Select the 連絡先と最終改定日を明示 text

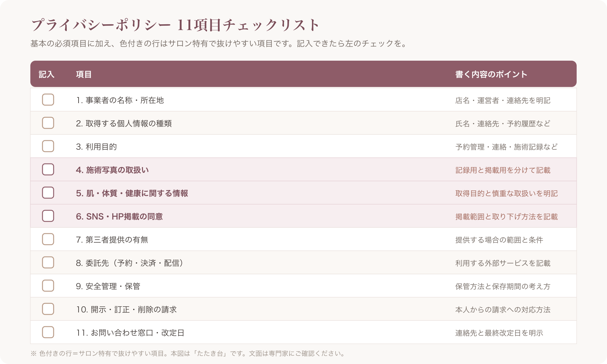[499, 333]
